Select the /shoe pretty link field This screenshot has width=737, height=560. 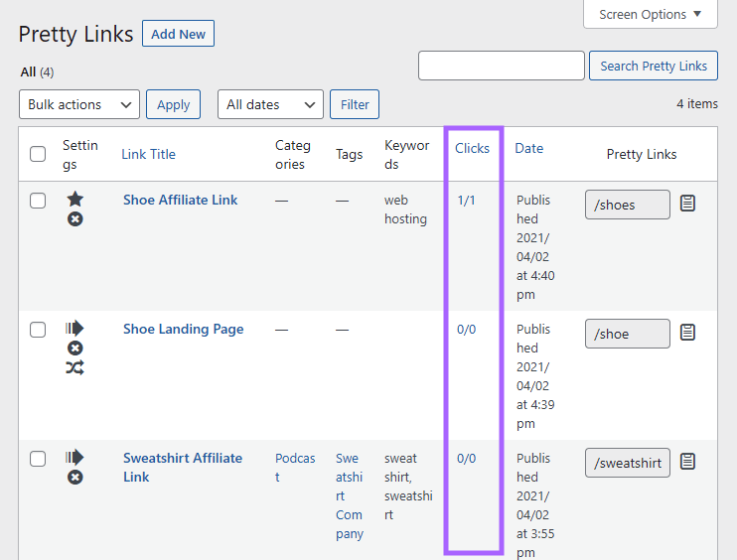tap(628, 334)
